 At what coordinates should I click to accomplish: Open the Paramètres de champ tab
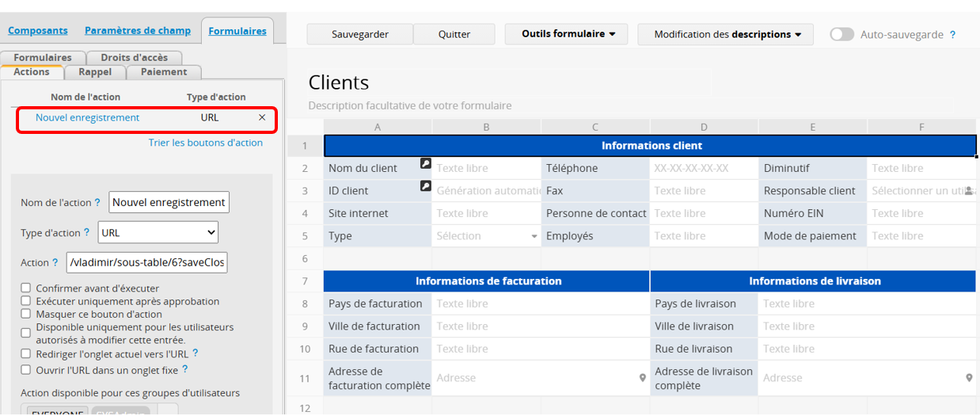tap(138, 31)
